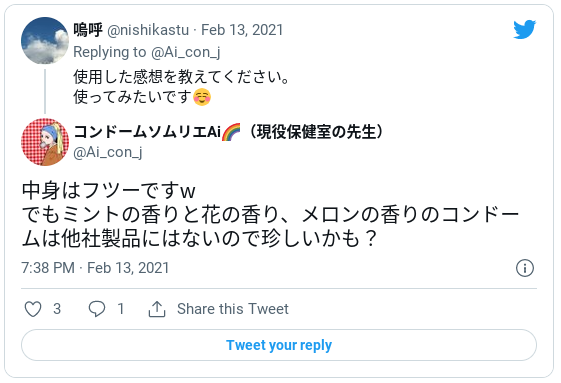Click the main tweet body text
Image resolution: width=561 pixels, height=383 pixels.
pos(270,214)
